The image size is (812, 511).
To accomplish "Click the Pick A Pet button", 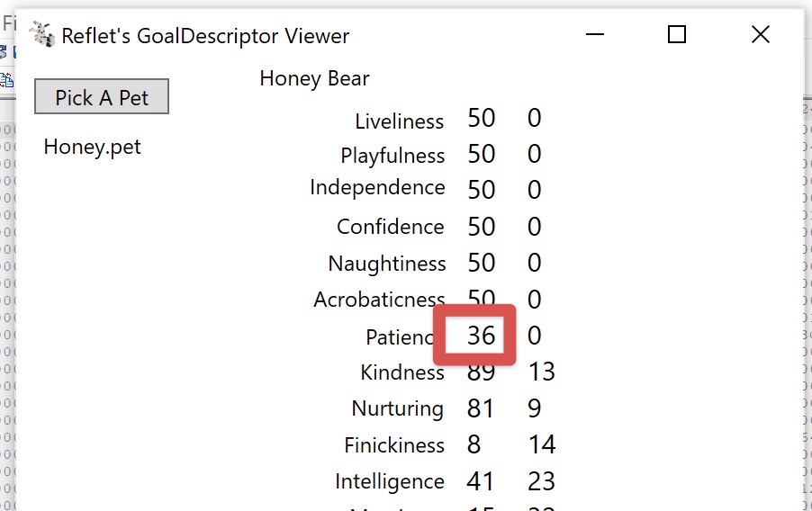I will pos(102,96).
